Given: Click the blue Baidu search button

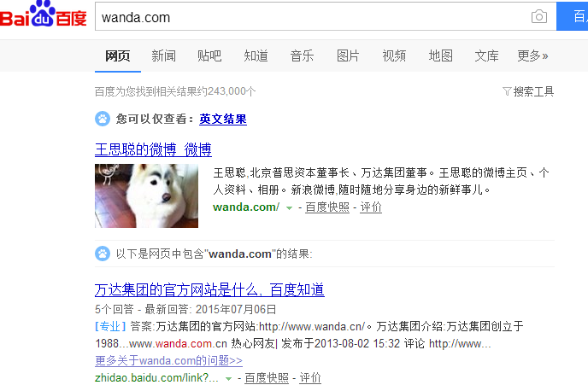Looking at the screenshot, I should (573, 16).
